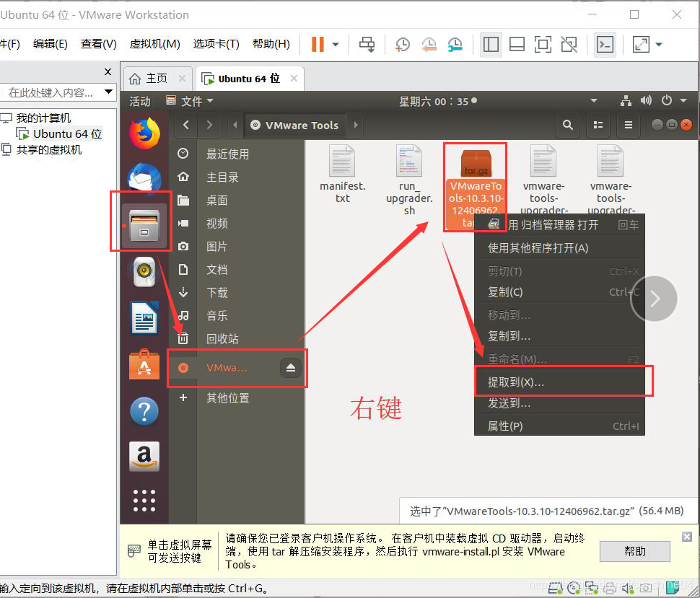Select the manifest.txt file
The width and height of the screenshot is (700, 598).
[342, 175]
